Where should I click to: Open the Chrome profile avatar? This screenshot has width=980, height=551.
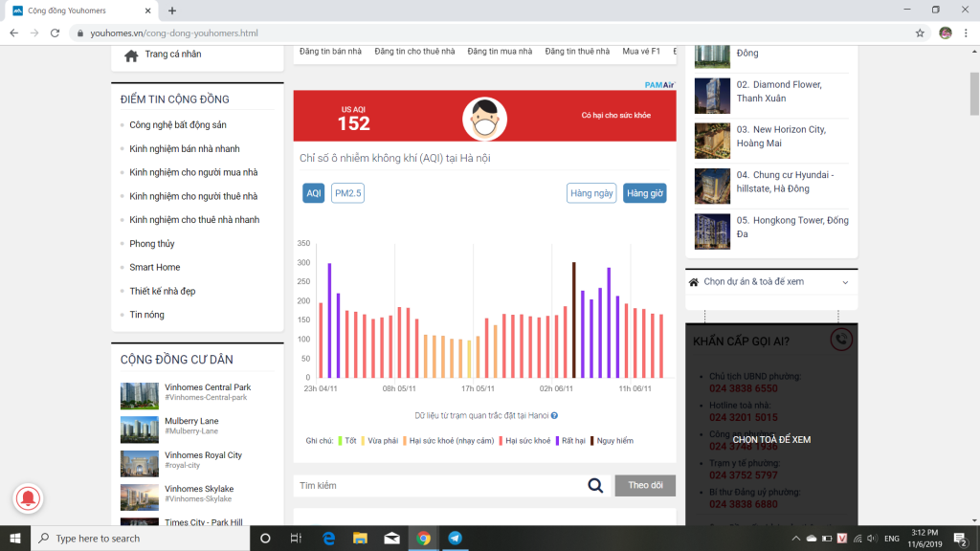[945, 33]
